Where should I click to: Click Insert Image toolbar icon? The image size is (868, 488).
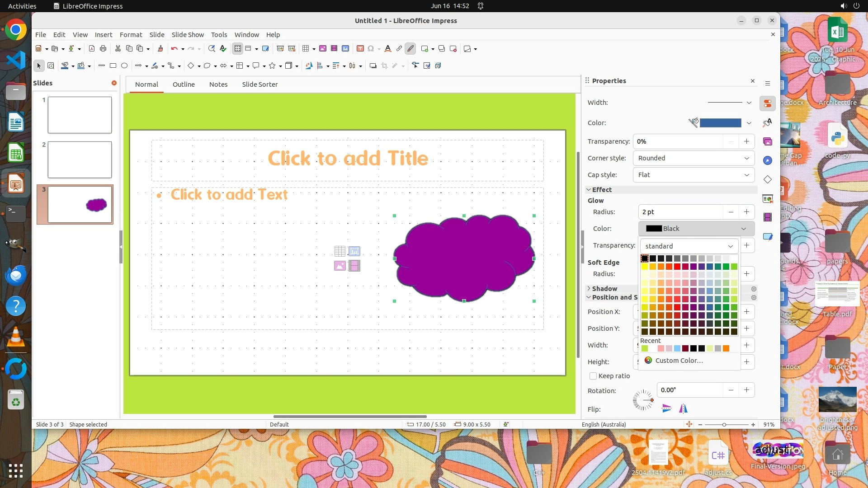pyautogui.click(x=323, y=49)
